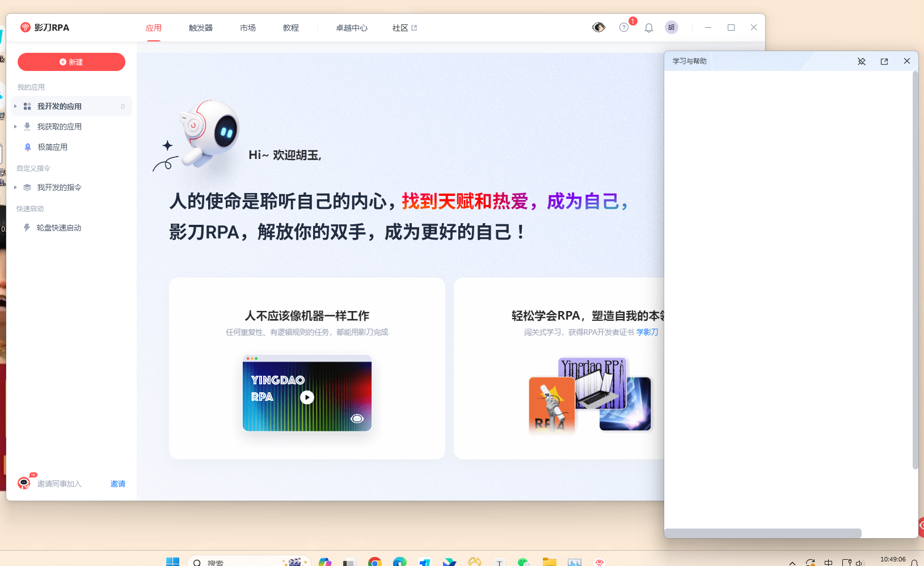Select 轮盘快速启动 in the sidebar

click(58, 228)
